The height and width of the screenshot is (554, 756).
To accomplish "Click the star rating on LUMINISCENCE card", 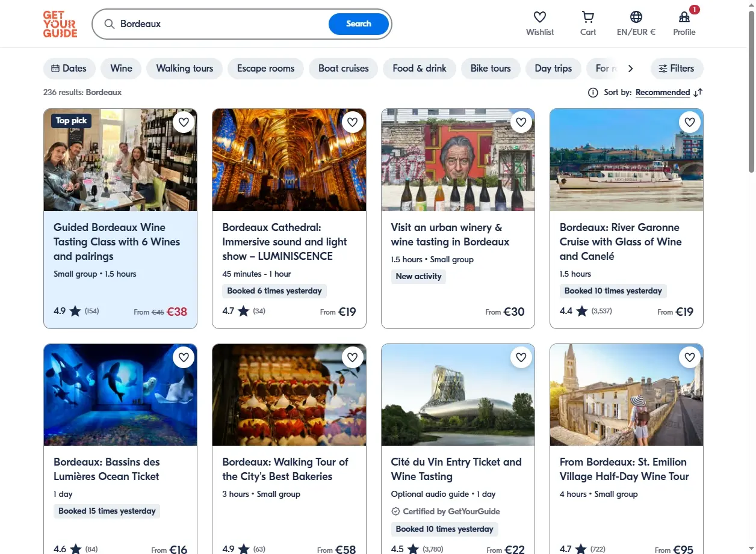I will click(244, 311).
